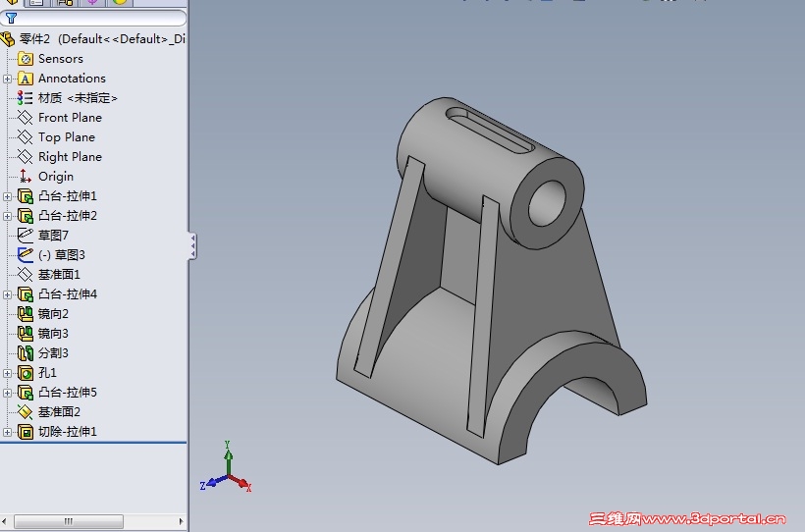This screenshot has height=532, width=805.
Task: Expand the 凸台-拉伸1 feature node
Action: [7, 196]
